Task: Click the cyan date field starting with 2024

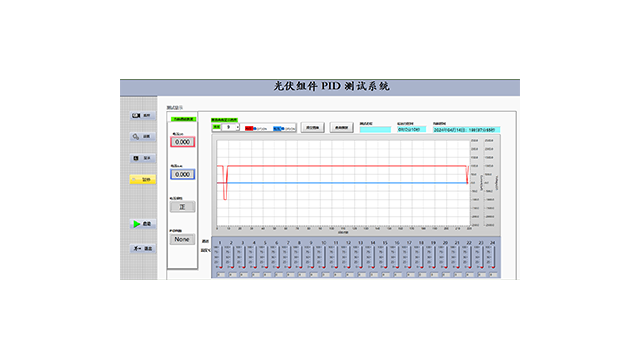Action: click(467, 129)
